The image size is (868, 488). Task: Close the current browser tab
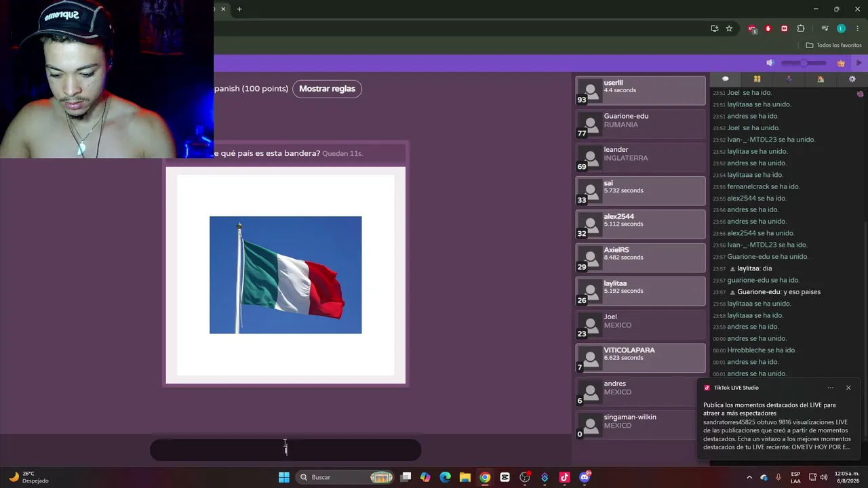click(223, 9)
